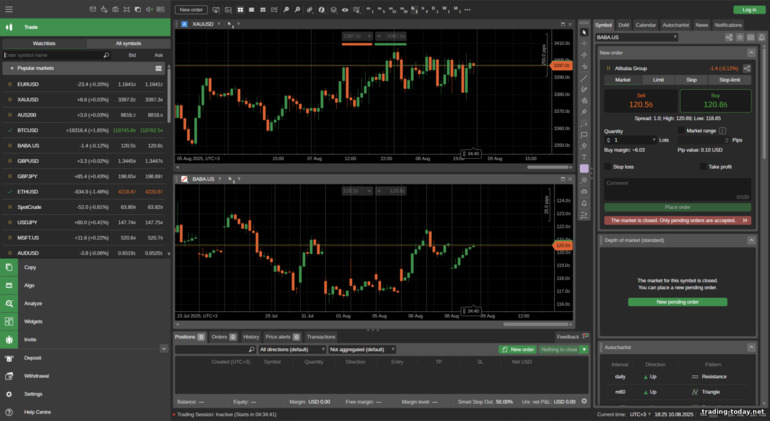The image size is (770, 421).
Task: Click the Log in button
Action: tap(749, 10)
